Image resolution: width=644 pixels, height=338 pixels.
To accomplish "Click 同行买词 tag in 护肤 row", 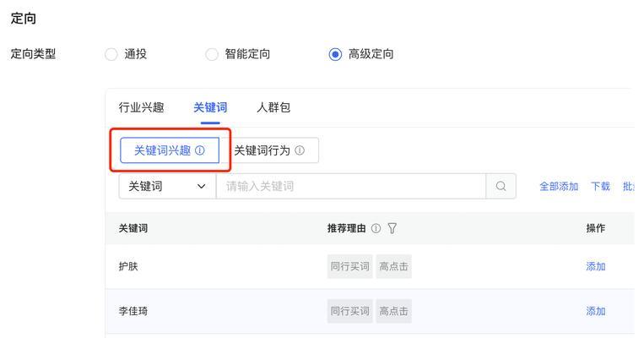I will pyautogui.click(x=350, y=266).
